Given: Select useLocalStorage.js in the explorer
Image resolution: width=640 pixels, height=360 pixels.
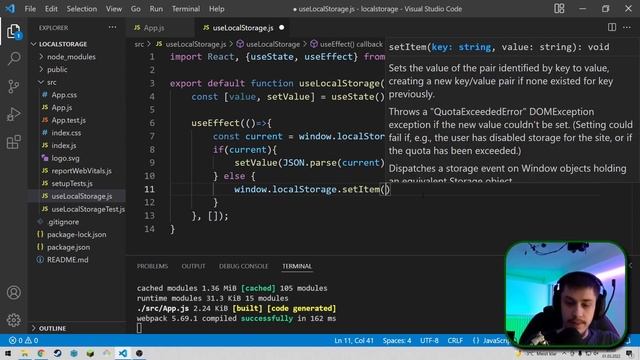Looking at the screenshot, I should click(x=77, y=196).
